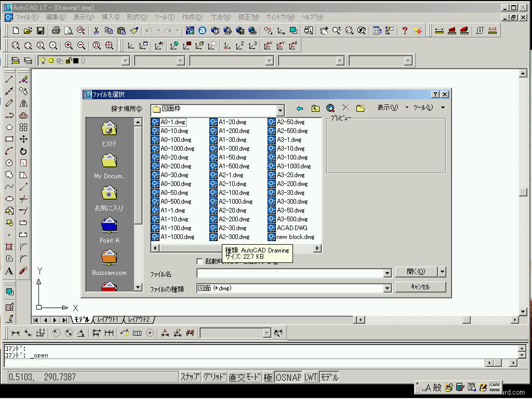This screenshot has width=532, height=399.
Task: Select the Rotate tool in modify toolbar
Action: coord(23,151)
